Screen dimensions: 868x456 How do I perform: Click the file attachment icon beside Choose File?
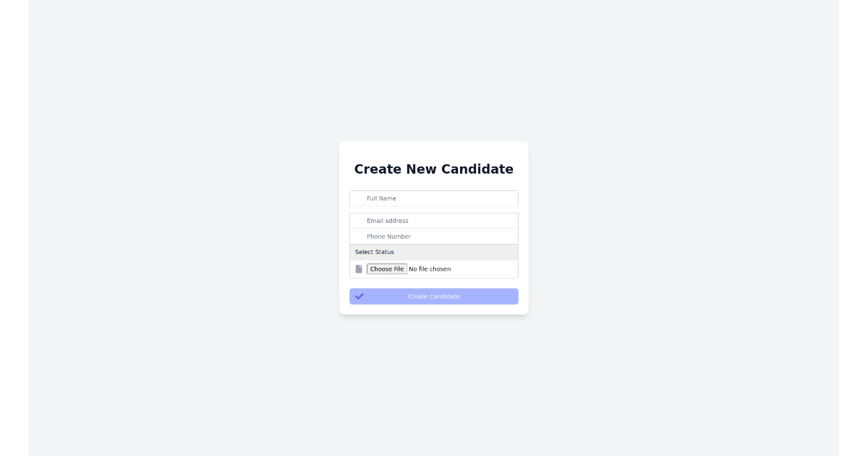click(x=359, y=269)
